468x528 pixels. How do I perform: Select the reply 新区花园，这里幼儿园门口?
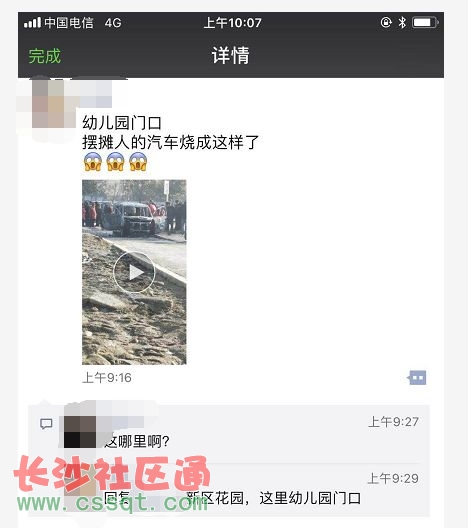(x=273, y=498)
